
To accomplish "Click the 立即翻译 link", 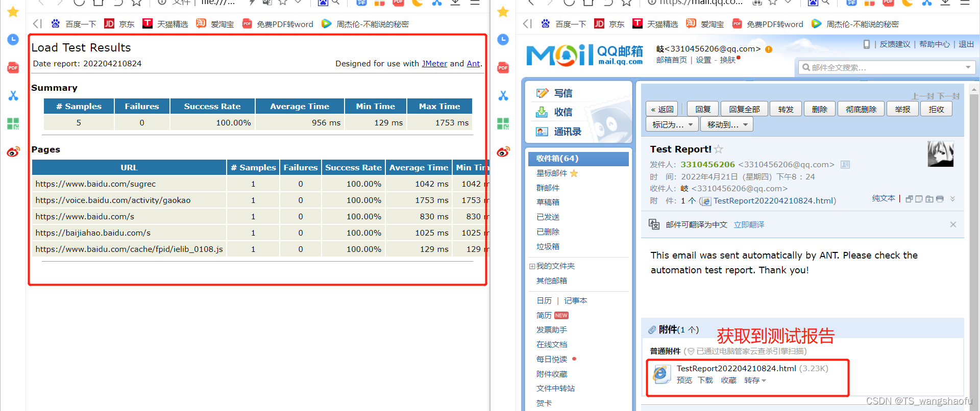I will 749,225.
